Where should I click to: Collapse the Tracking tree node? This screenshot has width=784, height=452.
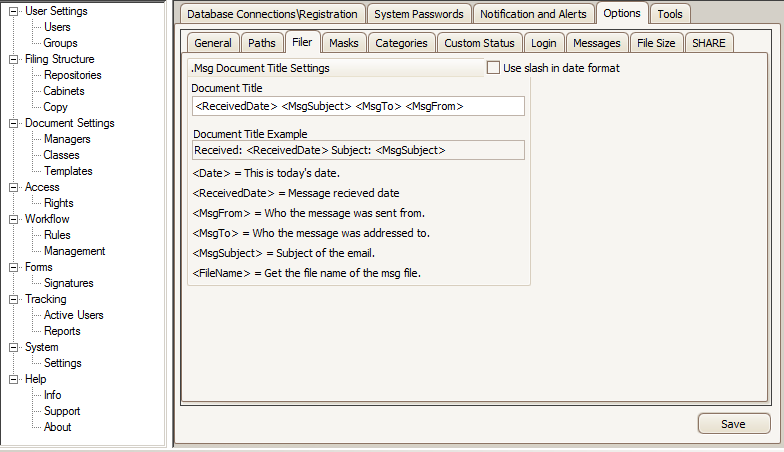point(14,299)
